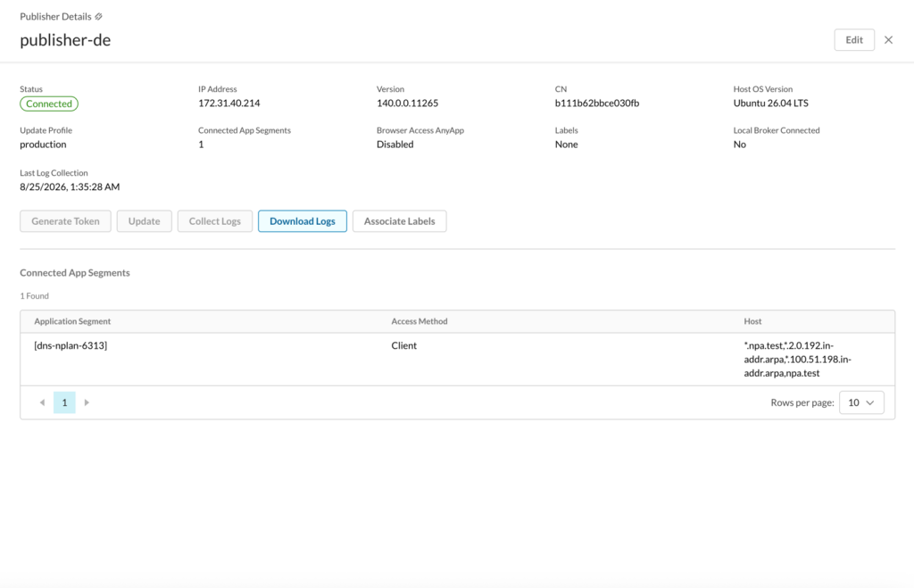Screen dimensions: 914x588
Task: Sort by Application Segment column header
Action: pos(72,321)
